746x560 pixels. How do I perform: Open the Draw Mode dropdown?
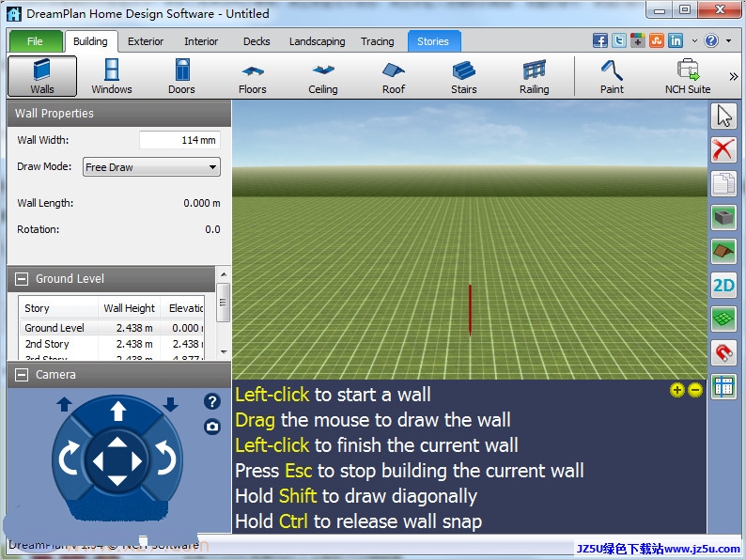(151, 167)
